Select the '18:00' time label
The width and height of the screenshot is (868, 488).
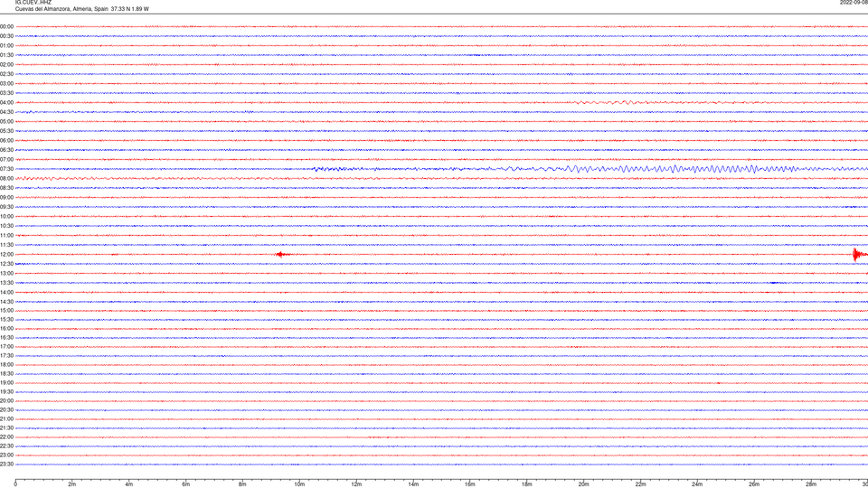coord(6,364)
